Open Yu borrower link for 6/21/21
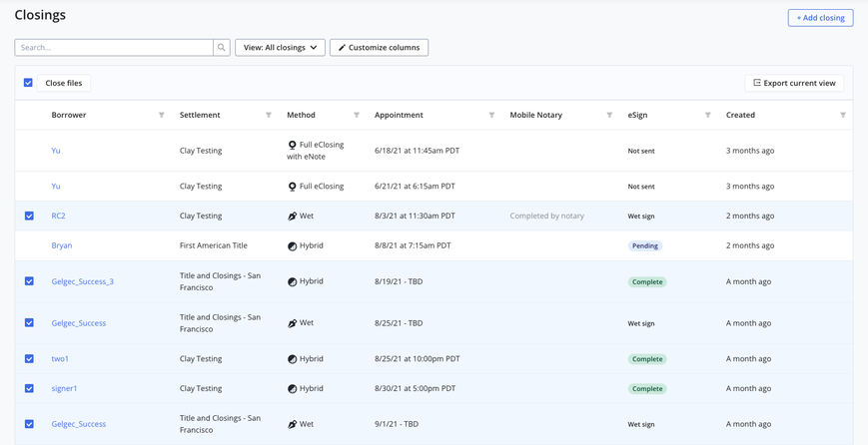 [x=56, y=187]
